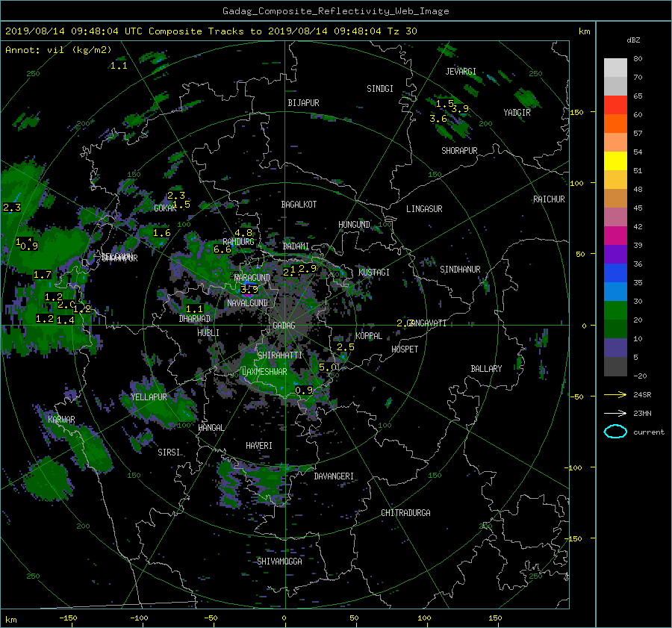Select the JEVARGI label
Image resolution: width=672 pixels, height=628 pixels.
coord(461,72)
